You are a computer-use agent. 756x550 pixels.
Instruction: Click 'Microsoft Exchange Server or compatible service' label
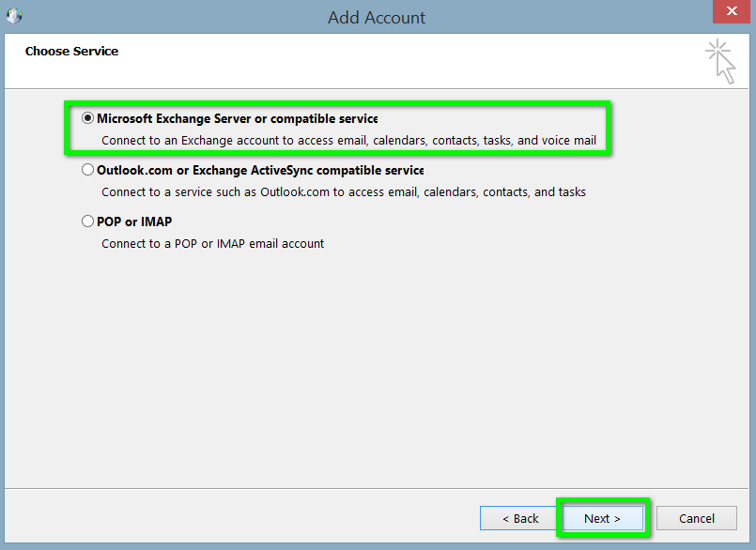237,119
